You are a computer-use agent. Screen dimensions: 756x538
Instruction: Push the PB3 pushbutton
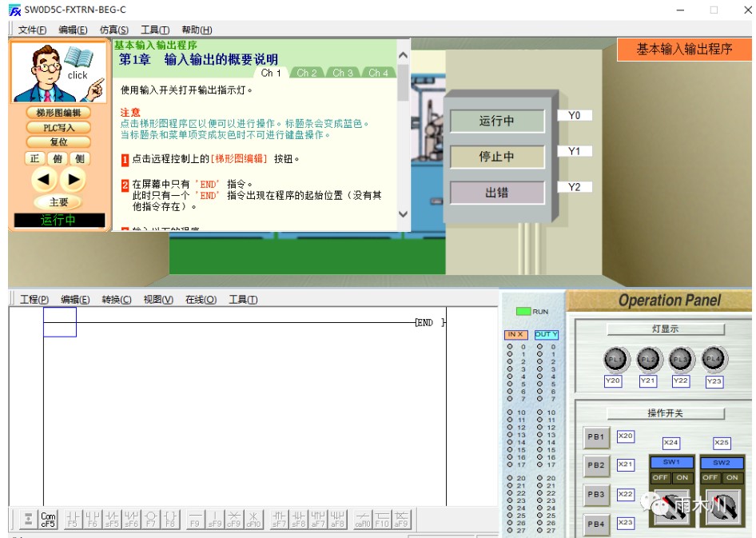pos(596,494)
